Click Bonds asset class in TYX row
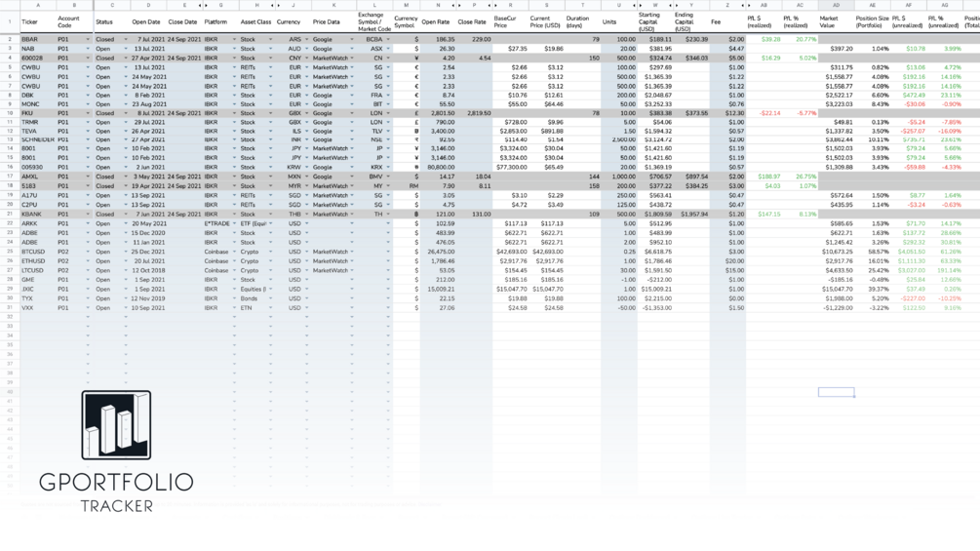Screen dimensions: 980x551 click(x=256, y=298)
